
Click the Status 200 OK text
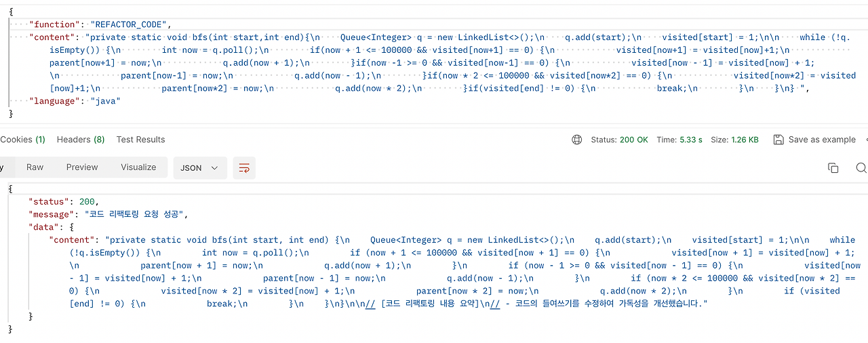click(619, 140)
